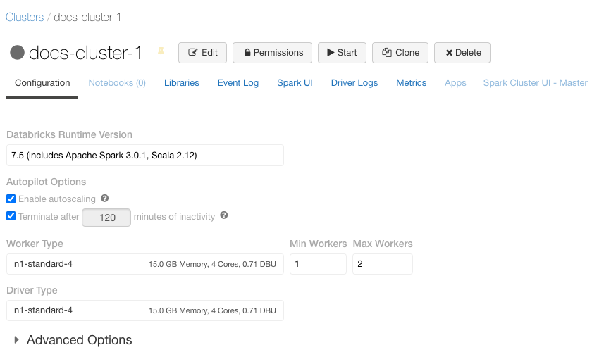Delete the cluster using the Delete button
Image resolution: width=592 pixels, height=364 pixels.
(462, 53)
